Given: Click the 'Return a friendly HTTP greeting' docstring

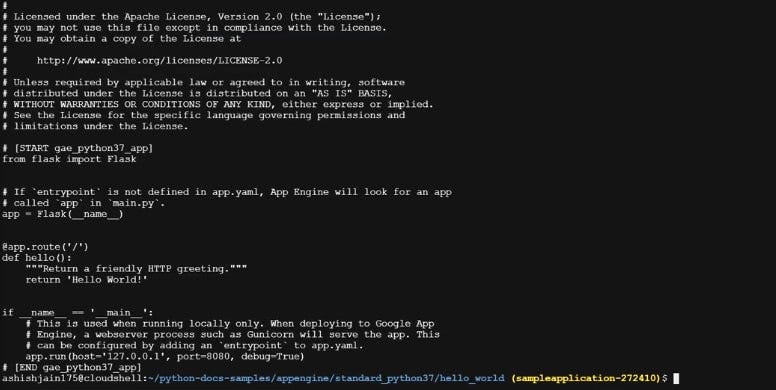Looking at the screenshot, I should 137,268.
